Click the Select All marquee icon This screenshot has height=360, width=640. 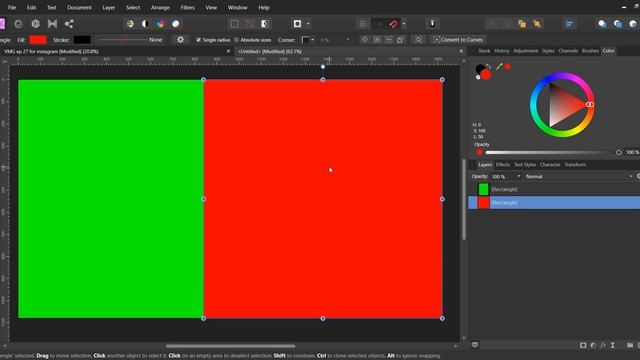(234, 24)
